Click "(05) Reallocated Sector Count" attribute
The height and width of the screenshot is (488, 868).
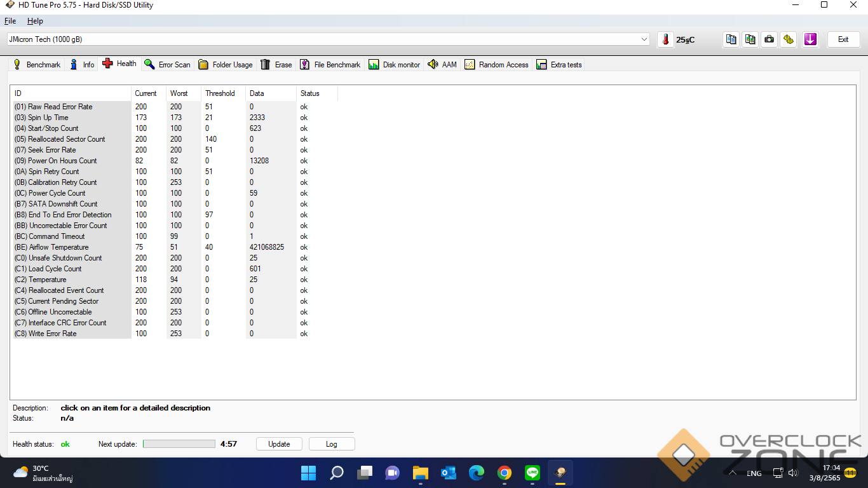[175, 139]
